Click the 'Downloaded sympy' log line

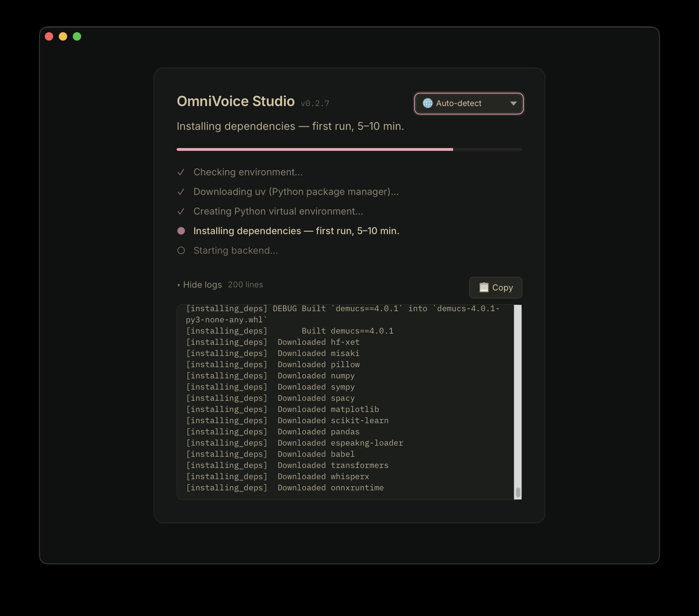pos(270,387)
